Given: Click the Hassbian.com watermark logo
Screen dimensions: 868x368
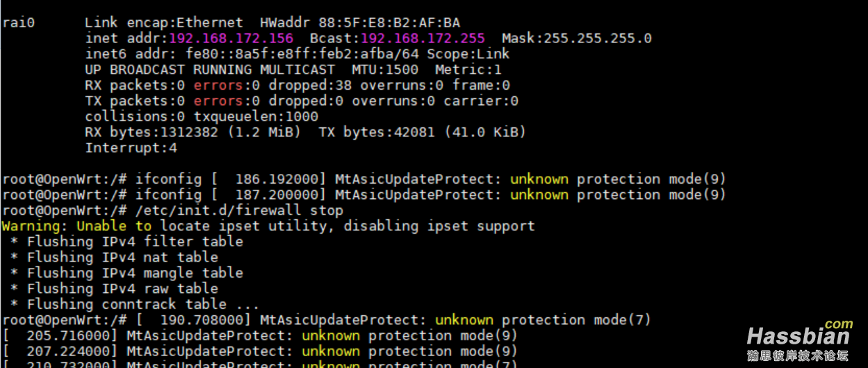Looking at the screenshot, I should click(800, 340).
